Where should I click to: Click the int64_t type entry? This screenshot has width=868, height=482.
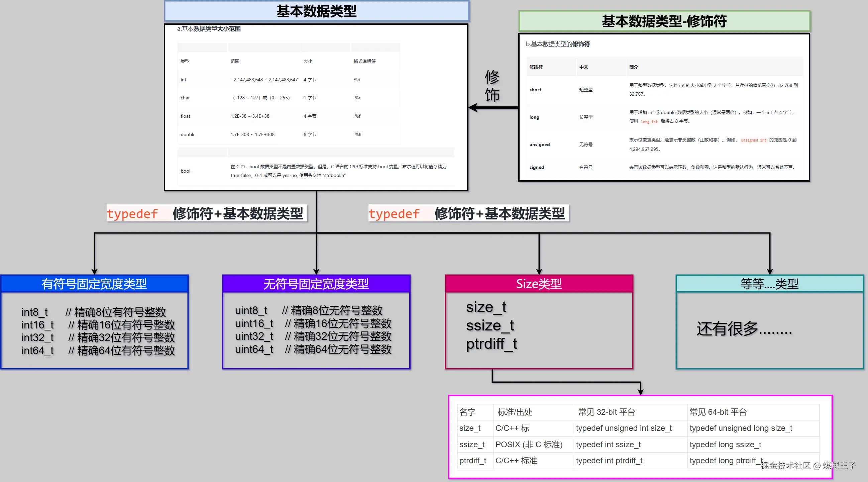[37, 351]
